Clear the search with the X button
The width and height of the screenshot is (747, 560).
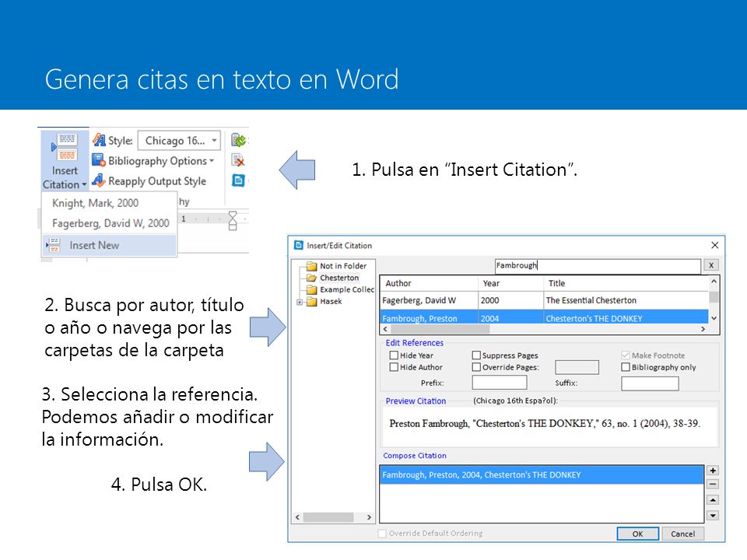coord(711,266)
